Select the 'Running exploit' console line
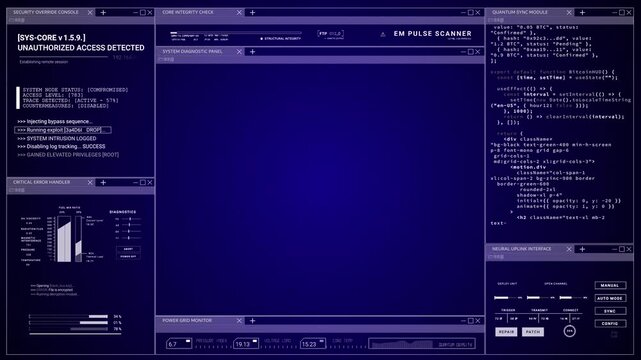 tap(63, 130)
